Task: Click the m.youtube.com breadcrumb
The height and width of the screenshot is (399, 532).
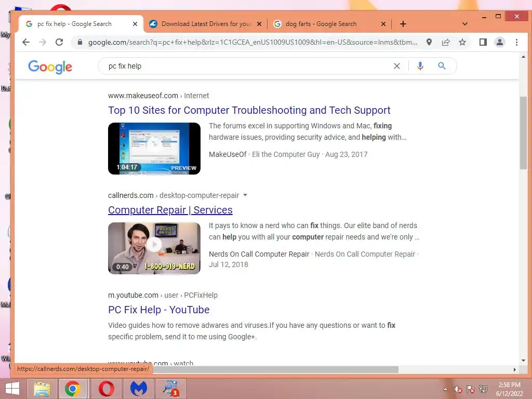Action: pyautogui.click(x=163, y=295)
